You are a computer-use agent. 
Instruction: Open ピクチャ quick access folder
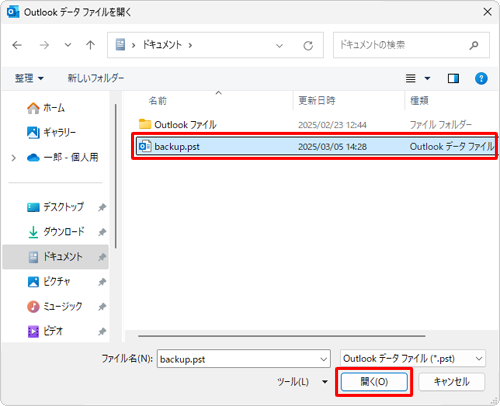click(x=49, y=282)
